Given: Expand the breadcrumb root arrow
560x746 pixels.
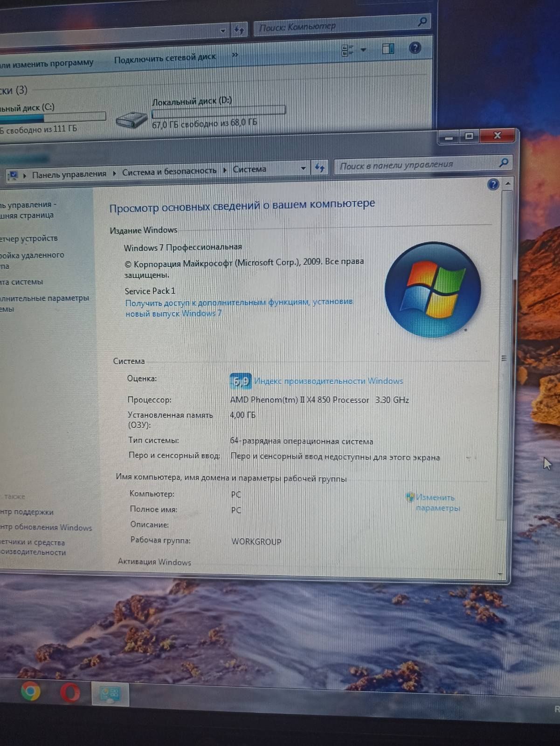Looking at the screenshot, I should [x=25, y=175].
